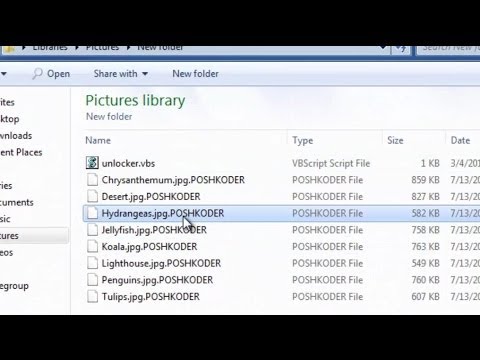Open the address bar history dropdown arrow
This screenshot has height=360, width=480.
(x=384, y=49)
